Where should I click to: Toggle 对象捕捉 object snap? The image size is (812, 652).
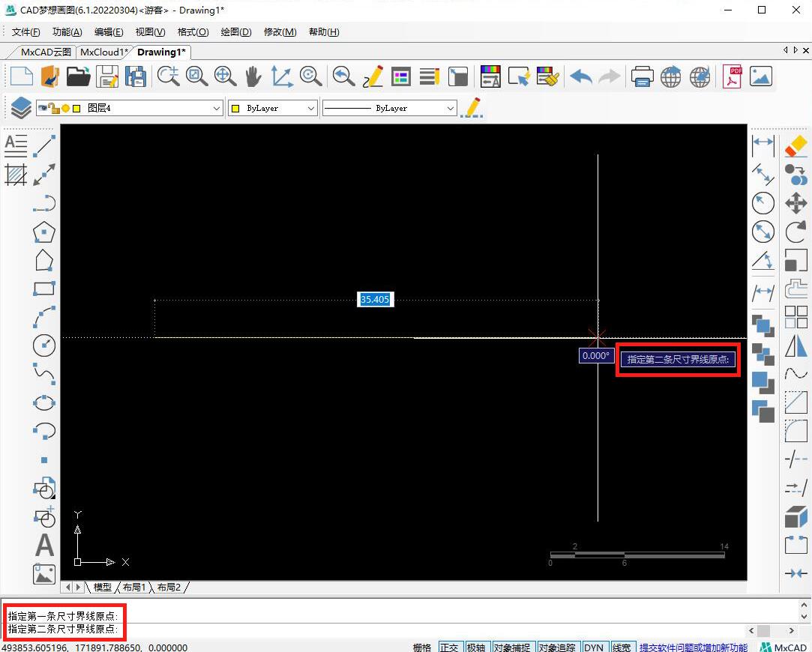pos(512,647)
